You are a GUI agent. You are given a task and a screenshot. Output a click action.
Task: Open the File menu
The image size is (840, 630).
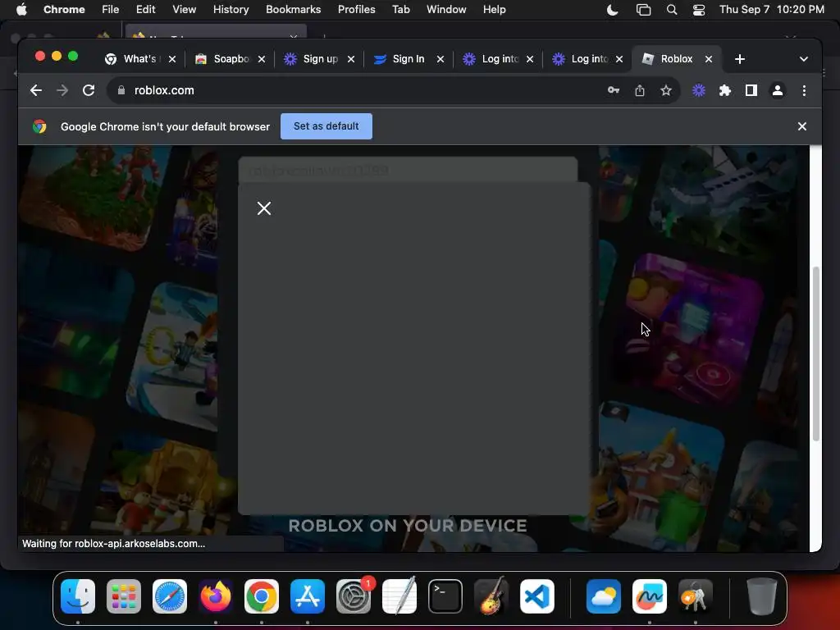[x=111, y=10]
